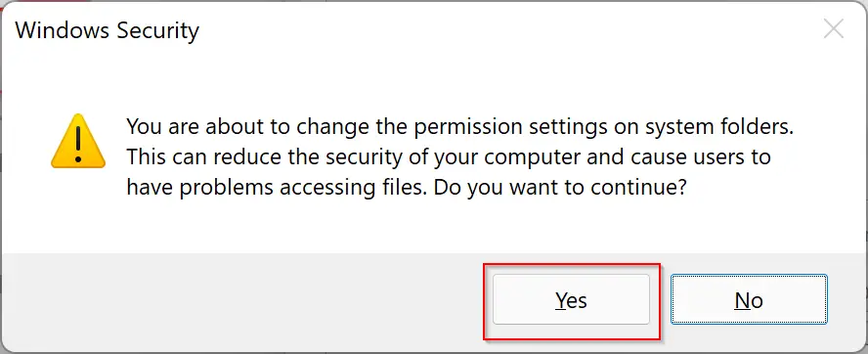Click the white message body below the text
868x354 pixels.
(x=434, y=227)
